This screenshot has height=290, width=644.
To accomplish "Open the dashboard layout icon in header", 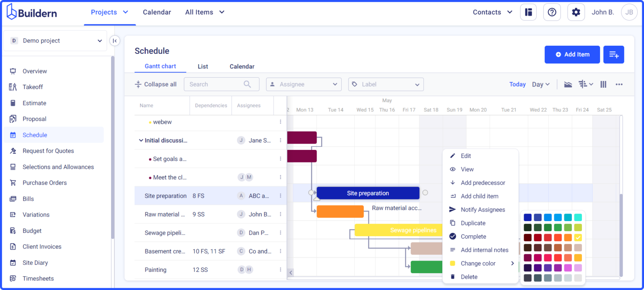I will click(528, 12).
